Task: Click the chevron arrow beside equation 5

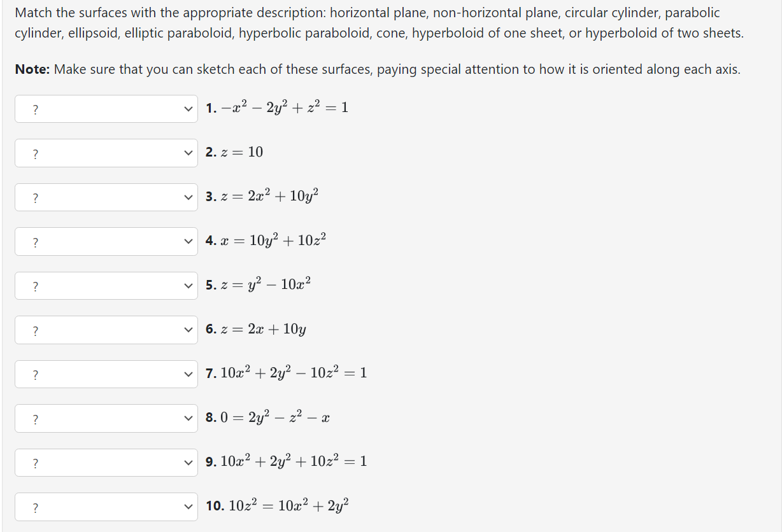Action: 188,286
